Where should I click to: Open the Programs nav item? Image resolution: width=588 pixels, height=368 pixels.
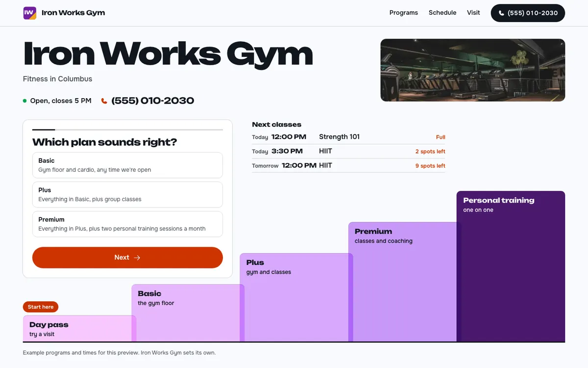point(404,13)
